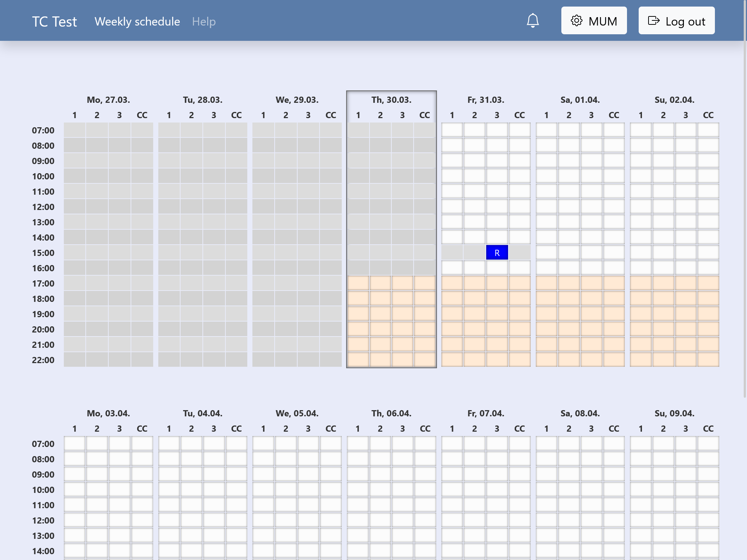747x560 pixels.
Task: Click the Th, 30.03. day header
Action: [x=391, y=100]
